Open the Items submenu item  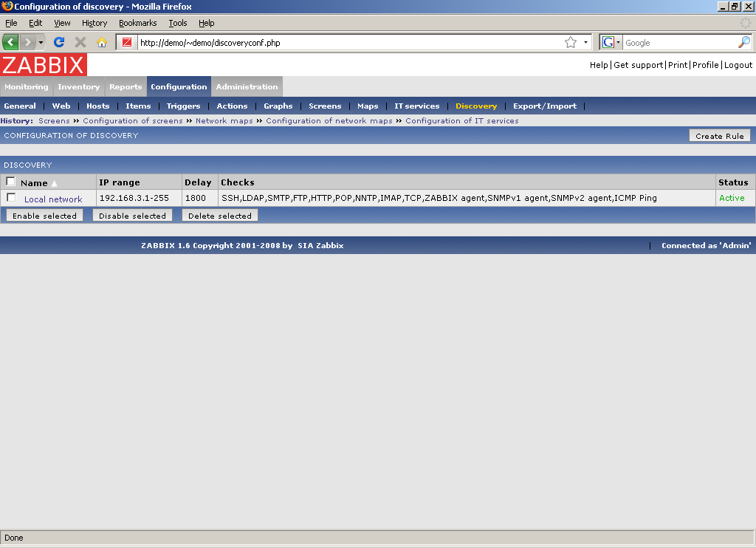(138, 106)
